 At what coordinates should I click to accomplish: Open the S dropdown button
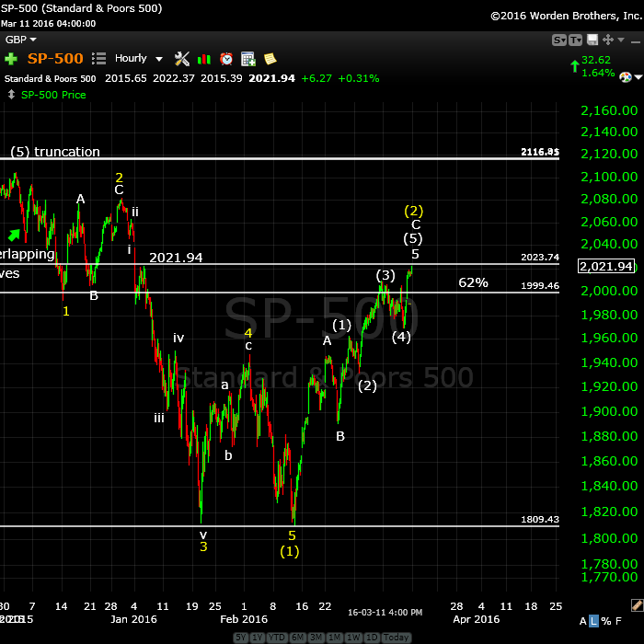(x=559, y=40)
